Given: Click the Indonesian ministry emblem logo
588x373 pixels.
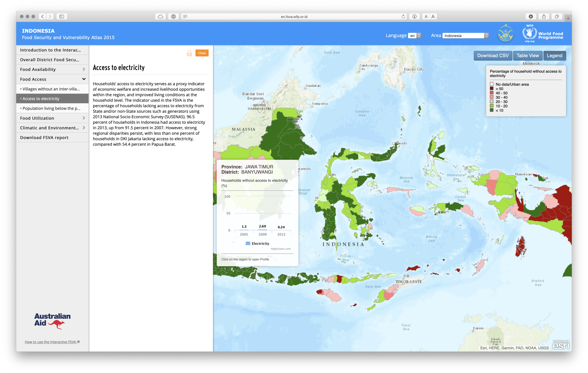Looking at the screenshot, I should point(506,33).
